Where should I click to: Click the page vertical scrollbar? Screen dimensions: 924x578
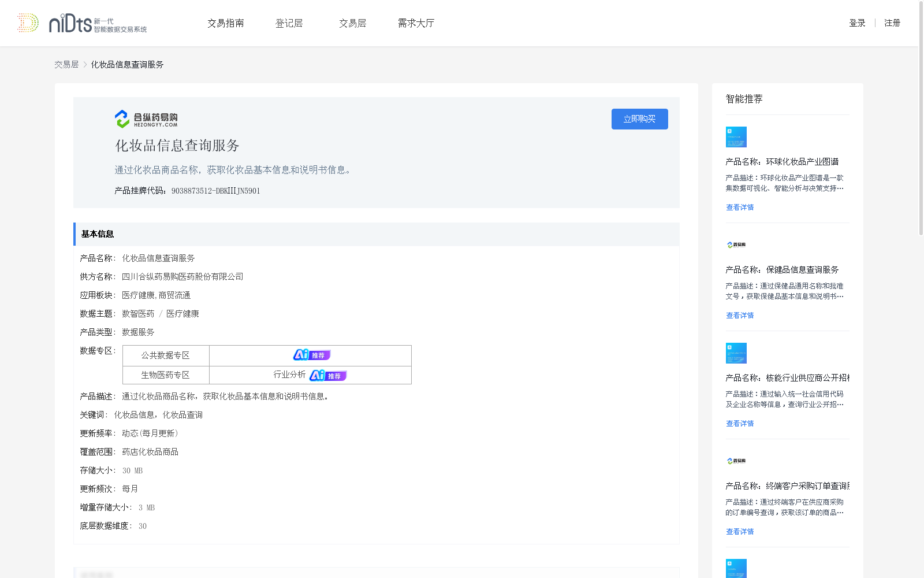point(921,118)
